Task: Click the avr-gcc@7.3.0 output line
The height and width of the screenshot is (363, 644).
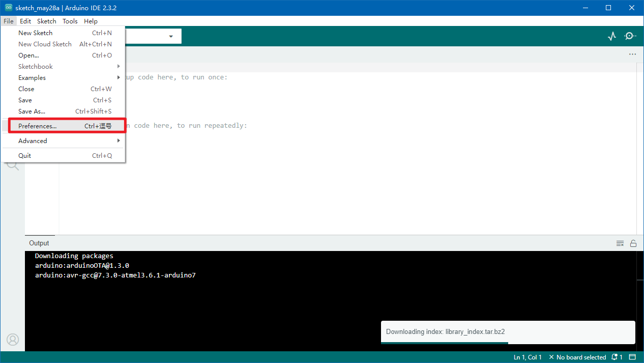Action: point(115,275)
